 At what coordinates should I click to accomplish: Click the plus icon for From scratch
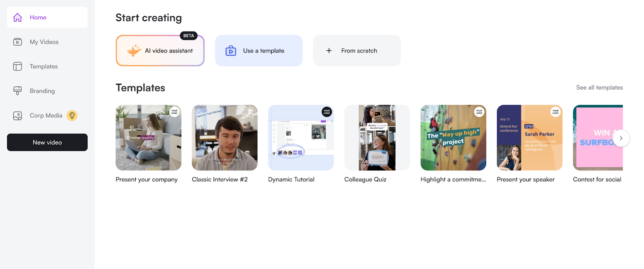click(329, 51)
